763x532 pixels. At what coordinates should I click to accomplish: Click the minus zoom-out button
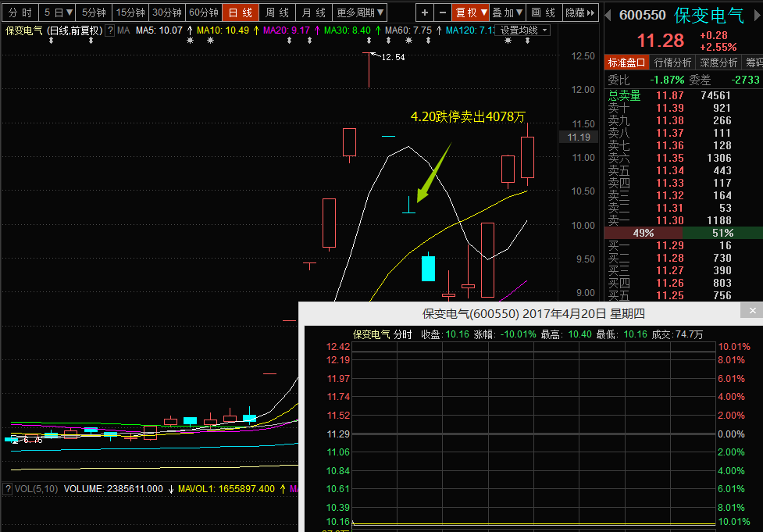coord(443,12)
